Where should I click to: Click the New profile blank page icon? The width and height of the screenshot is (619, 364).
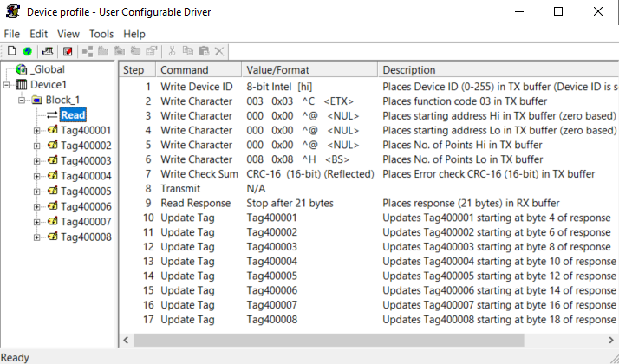click(x=12, y=51)
